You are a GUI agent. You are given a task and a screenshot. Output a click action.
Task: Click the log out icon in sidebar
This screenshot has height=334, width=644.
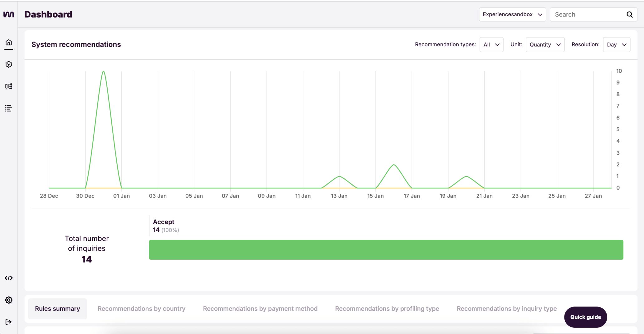[x=9, y=322]
